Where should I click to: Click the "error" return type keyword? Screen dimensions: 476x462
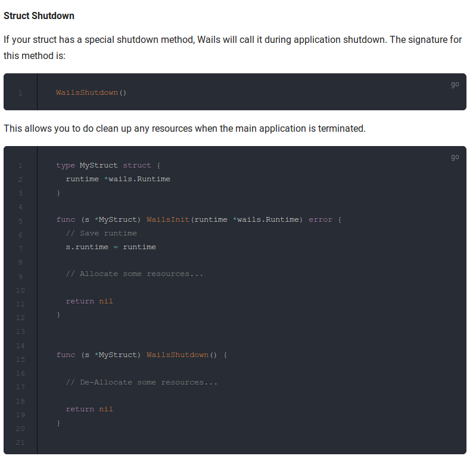tap(321, 219)
